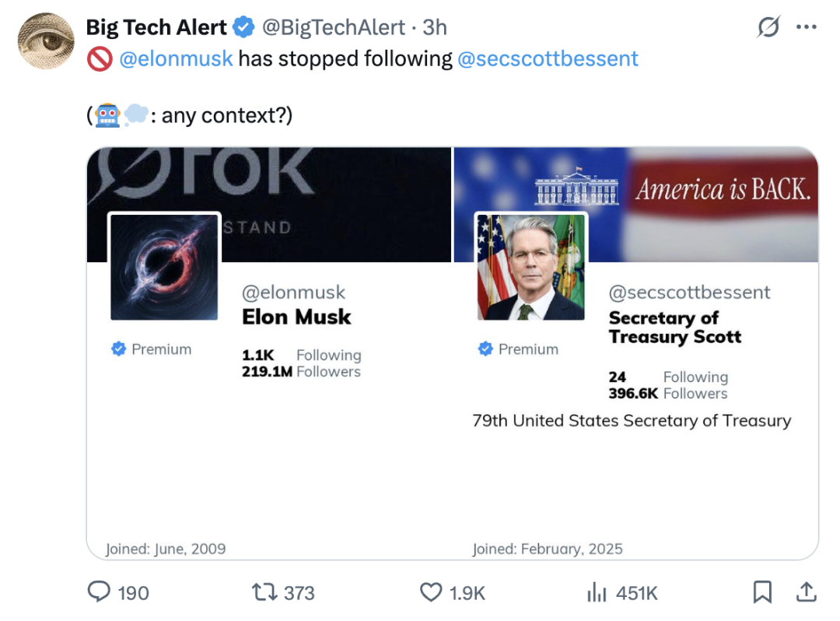Image resolution: width=840 pixels, height=621 pixels.
Task: Click the Treasury Secretary's profile photo
Action: pyautogui.click(x=530, y=267)
